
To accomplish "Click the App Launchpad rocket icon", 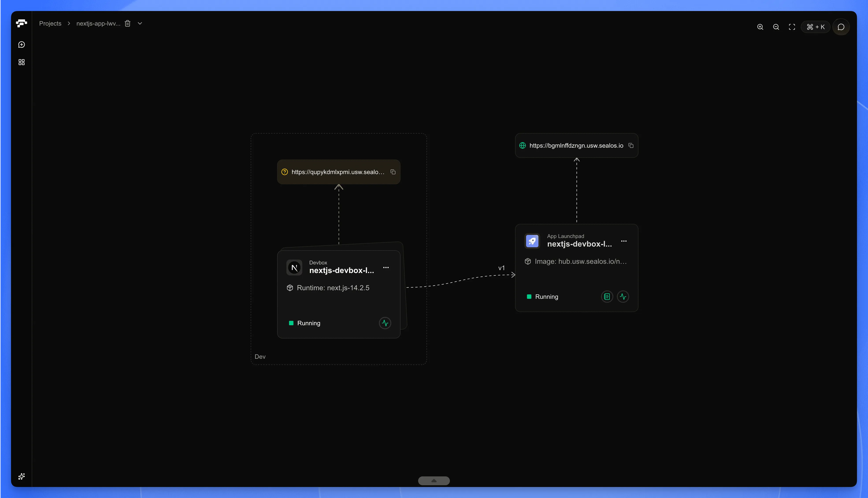I will coord(532,241).
